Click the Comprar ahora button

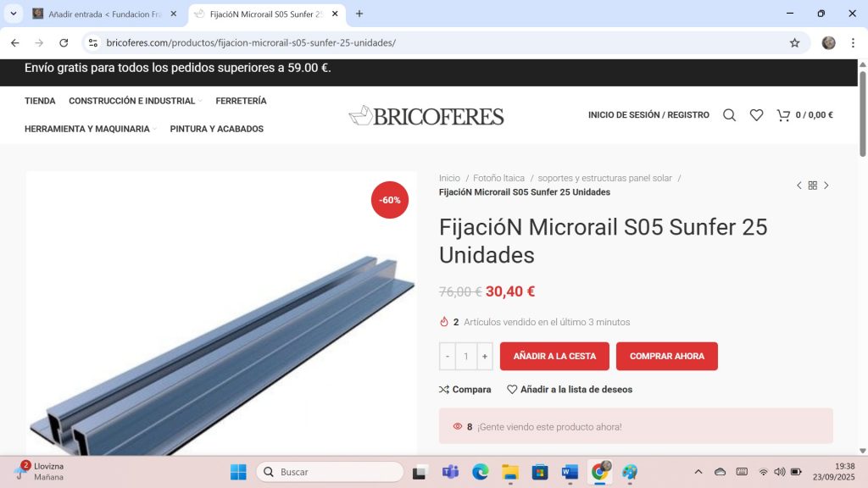pos(667,357)
